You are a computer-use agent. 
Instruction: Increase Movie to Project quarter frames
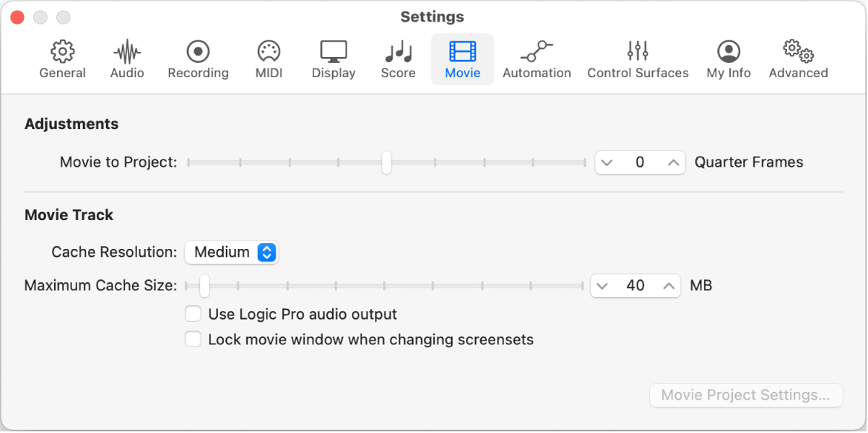coord(673,162)
